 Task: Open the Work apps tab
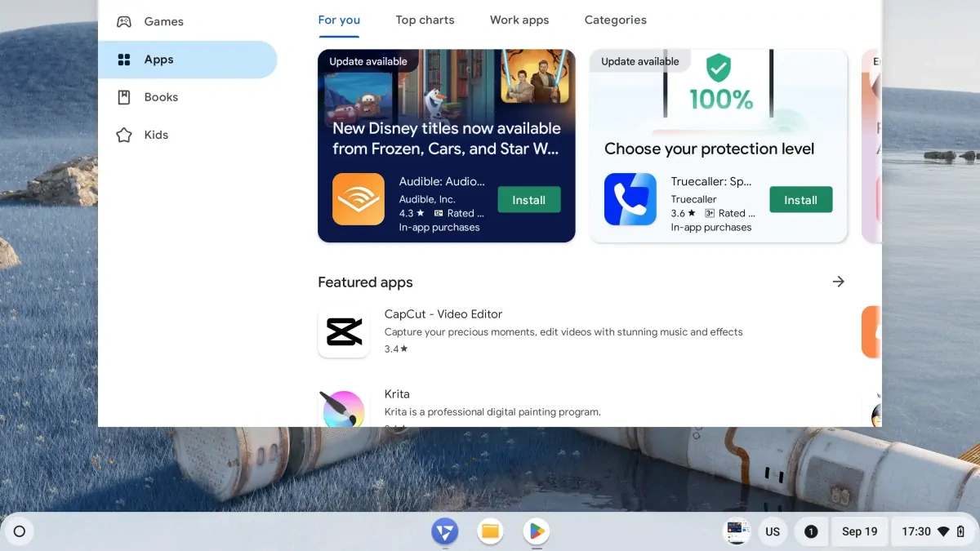click(519, 20)
